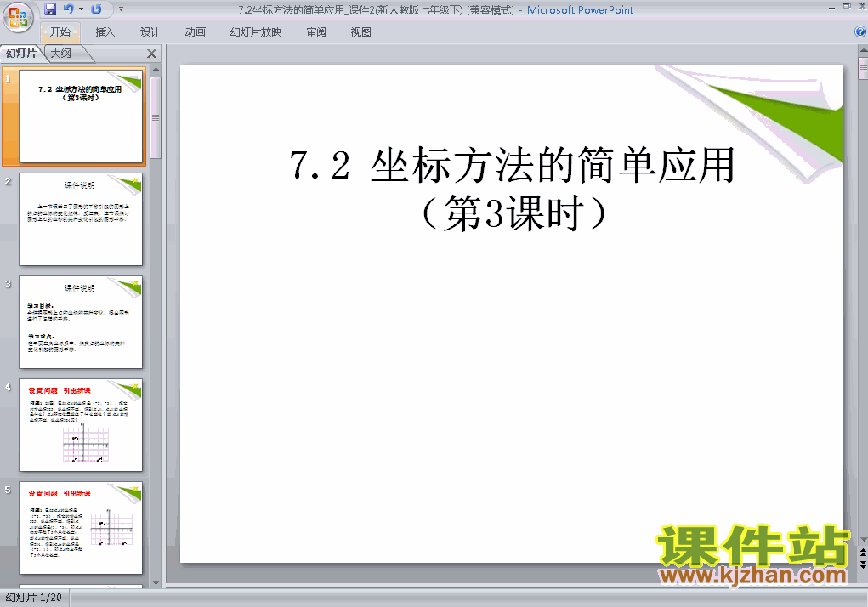Click the Save icon in Quick Access
This screenshot has height=607, width=868.
point(50,9)
